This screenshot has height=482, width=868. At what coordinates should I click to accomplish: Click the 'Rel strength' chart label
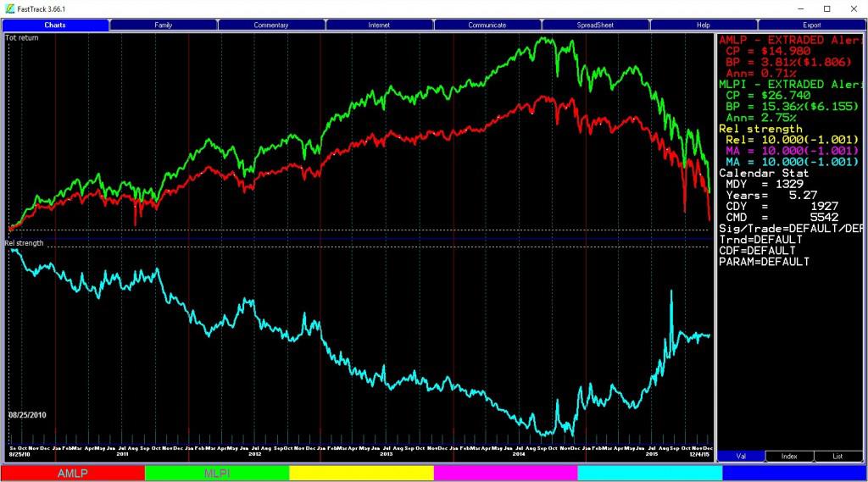click(x=25, y=243)
